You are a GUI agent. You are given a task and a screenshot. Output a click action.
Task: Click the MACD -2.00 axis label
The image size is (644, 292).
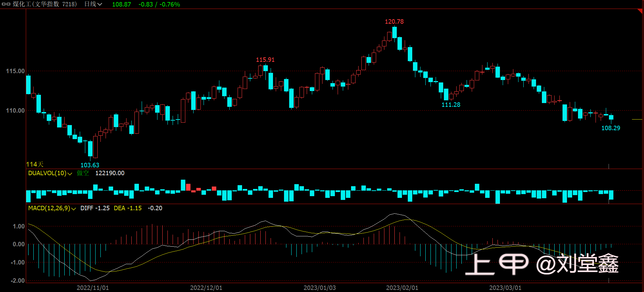[18, 281]
